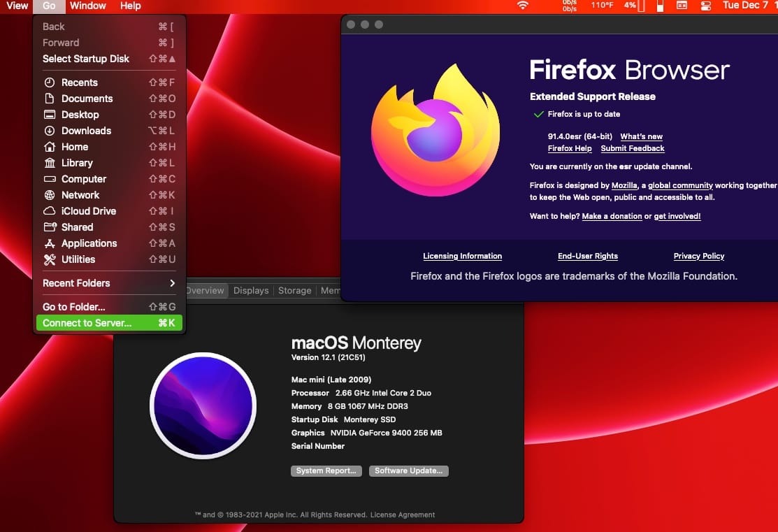
Task: Click the Shared folder icon in Go menu
Action: [50, 227]
